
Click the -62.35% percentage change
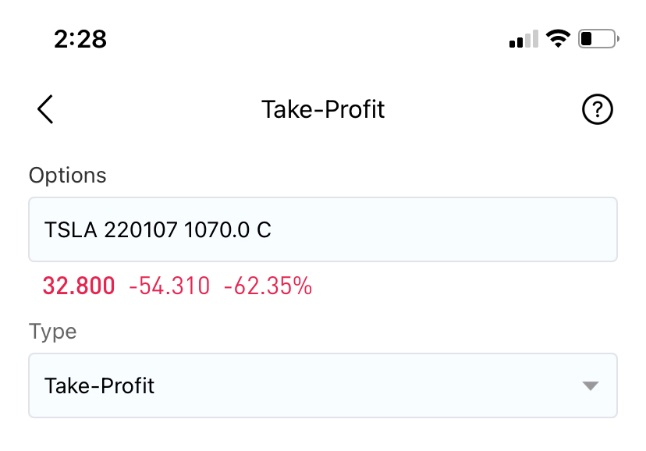[x=268, y=285]
